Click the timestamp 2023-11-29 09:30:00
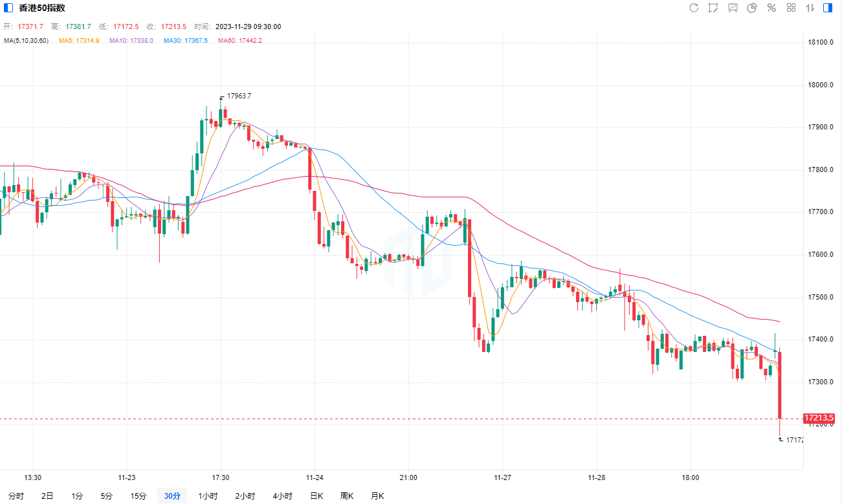Viewport: 842px width, 504px height. click(x=248, y=27)
